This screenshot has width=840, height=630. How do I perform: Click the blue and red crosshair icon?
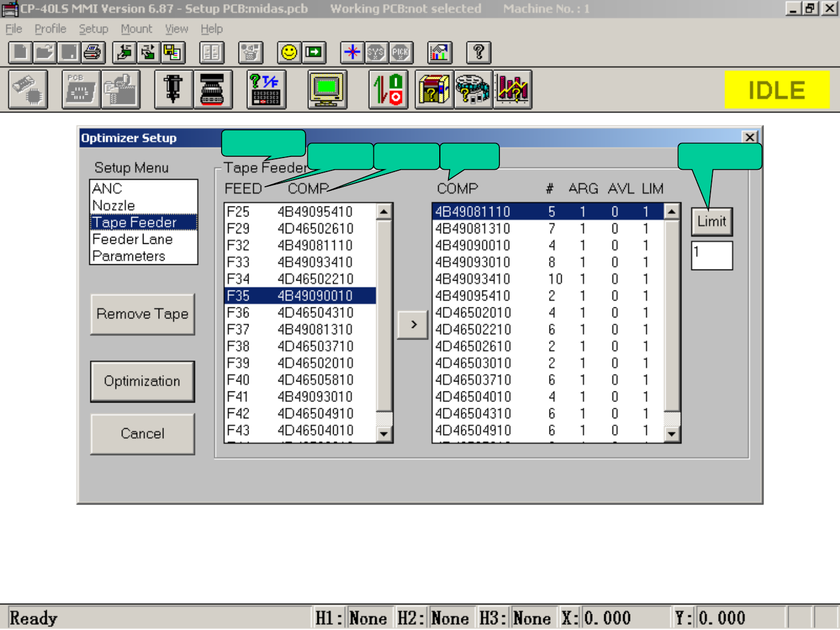pyautogui.click(x=352, y=52)
